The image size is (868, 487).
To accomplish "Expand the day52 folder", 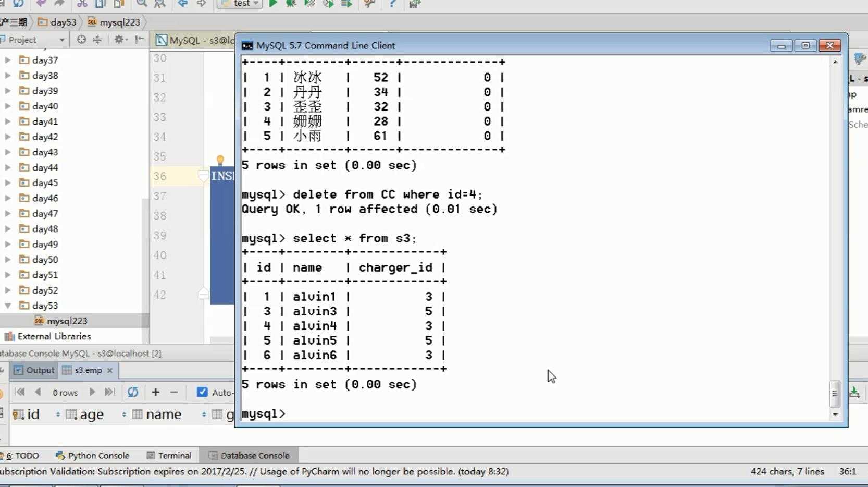I will tap(8, 290).
